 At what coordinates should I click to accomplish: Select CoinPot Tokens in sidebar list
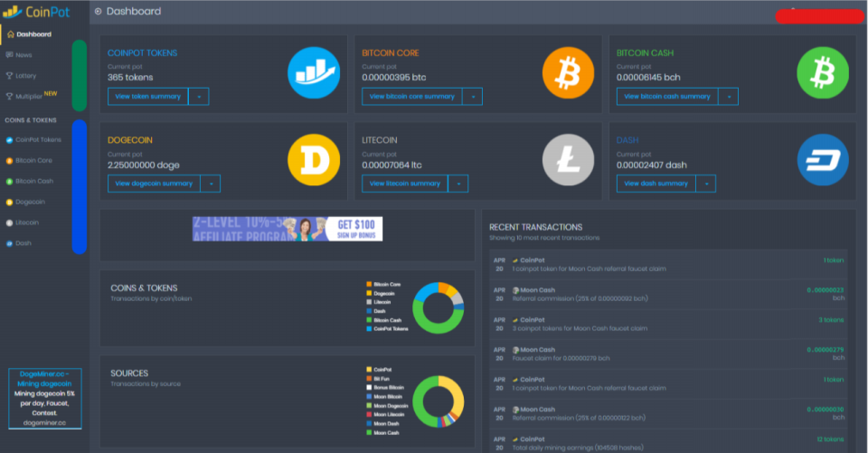38,140
